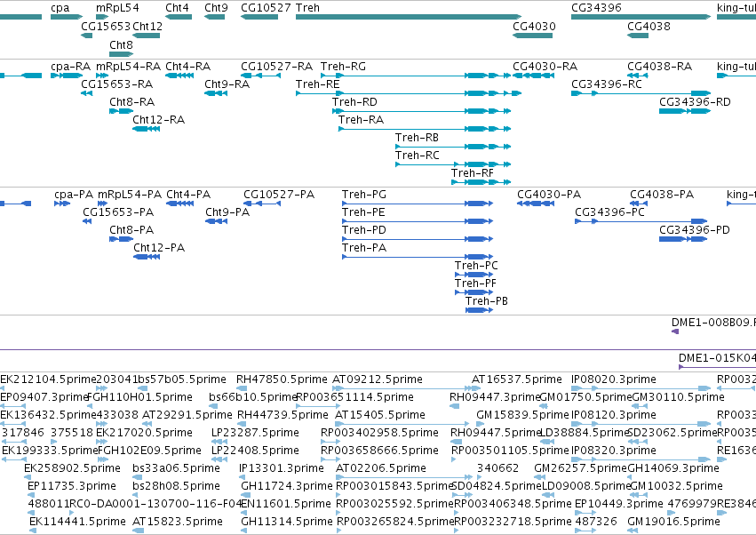The height and width of the screenshot is (535, 756).
Task: Click the Treh-PA protein feature
Action: (x=418, y=257)
